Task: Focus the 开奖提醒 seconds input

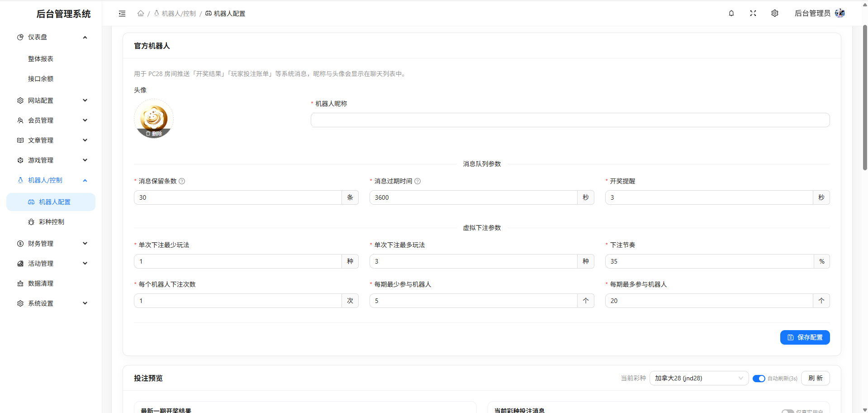Action: [x=709, y=197]
